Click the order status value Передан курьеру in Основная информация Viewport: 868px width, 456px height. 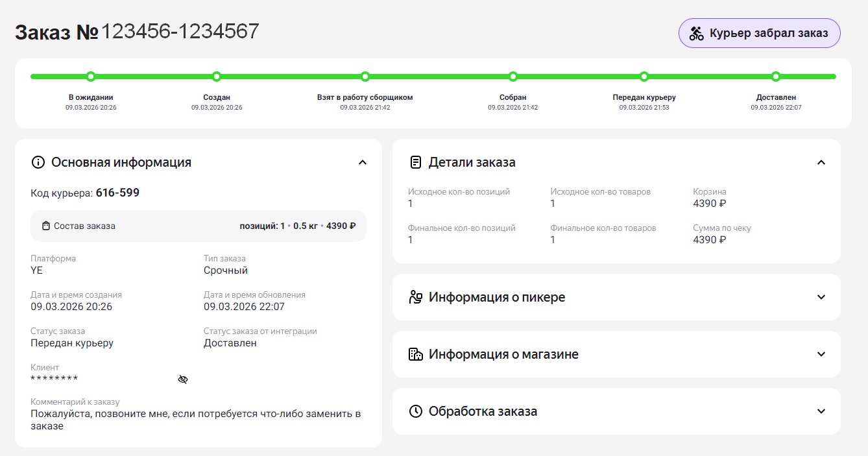pos(72,343)
